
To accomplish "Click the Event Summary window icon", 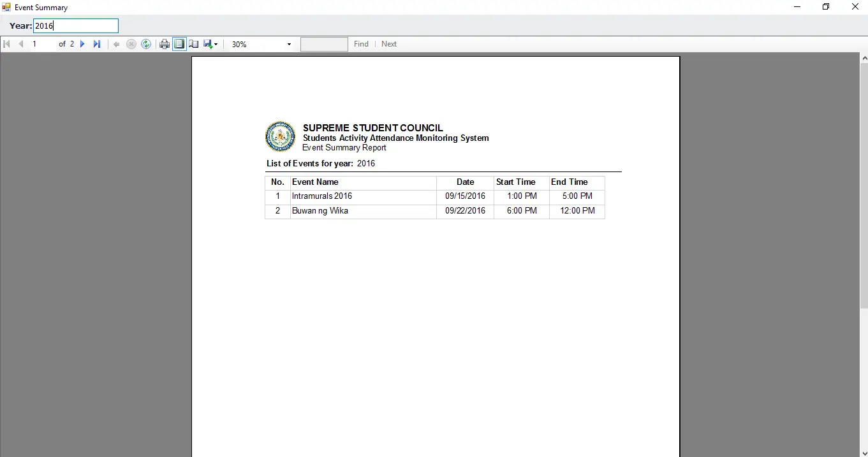I will coord(6,7).
